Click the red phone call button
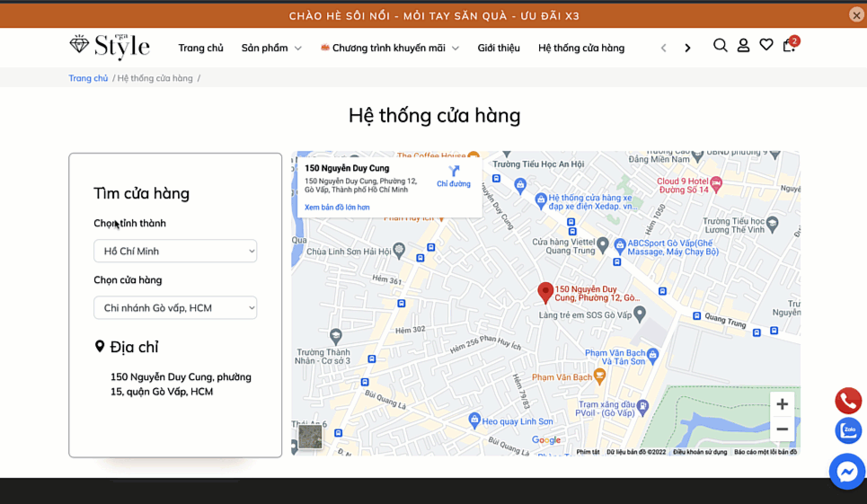Screen dimensions: 867x504 pos(848,401)
